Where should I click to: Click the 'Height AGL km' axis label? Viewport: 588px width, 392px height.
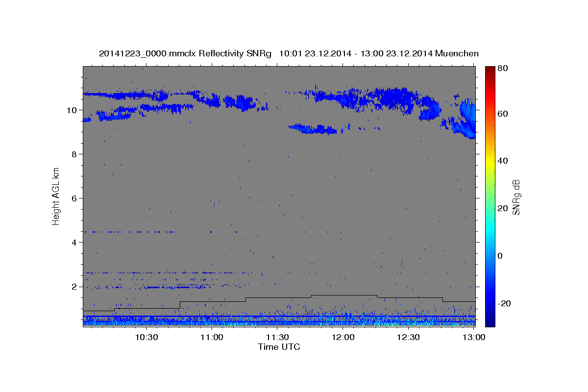pyautogui.click(x=56, y=196)
